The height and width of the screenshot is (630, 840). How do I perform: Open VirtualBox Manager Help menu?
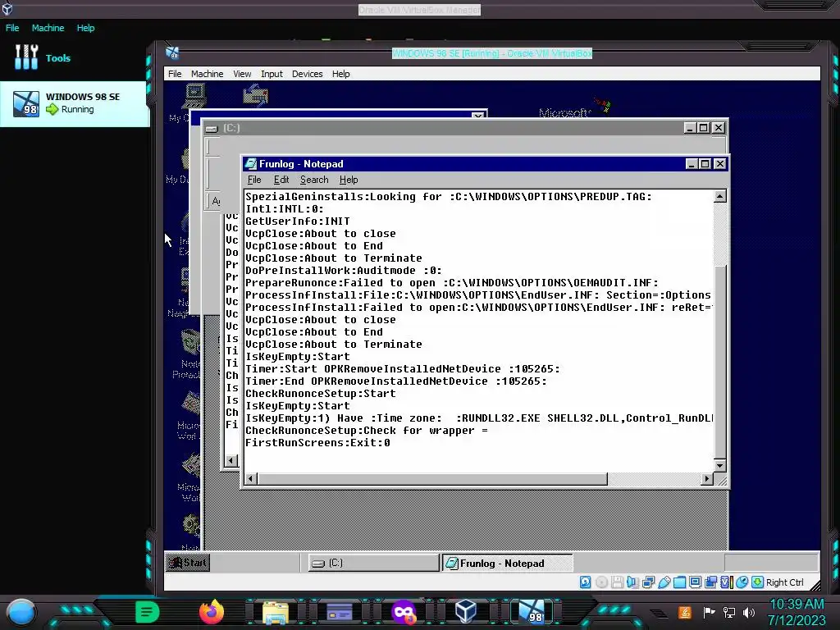click(x=85, y=28)
